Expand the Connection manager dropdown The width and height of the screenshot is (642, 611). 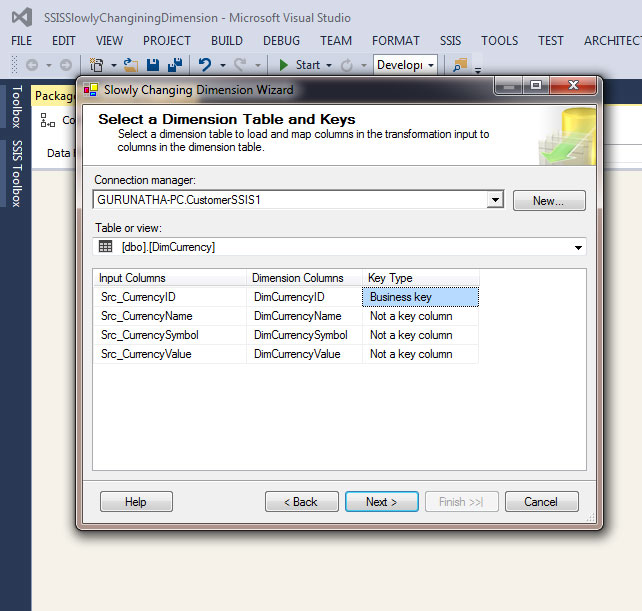click(x=495, y=200)
